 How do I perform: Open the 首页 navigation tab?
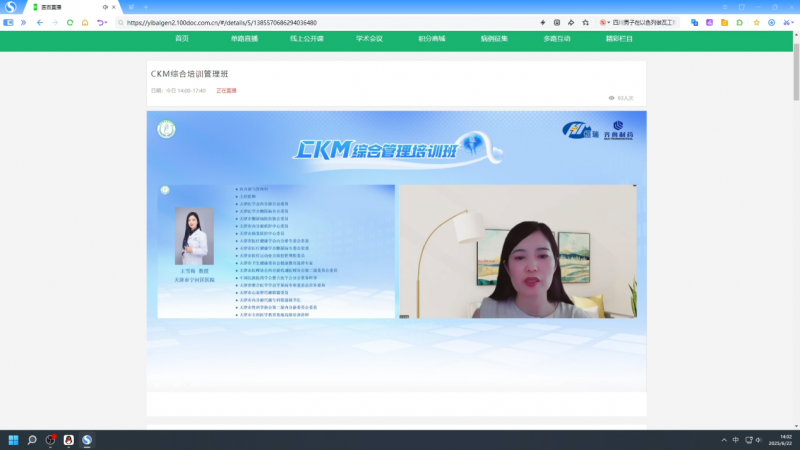click(x=181, y=39)
